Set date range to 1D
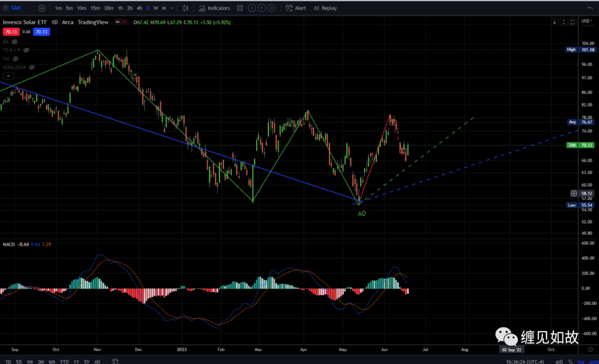 (8, 361)
